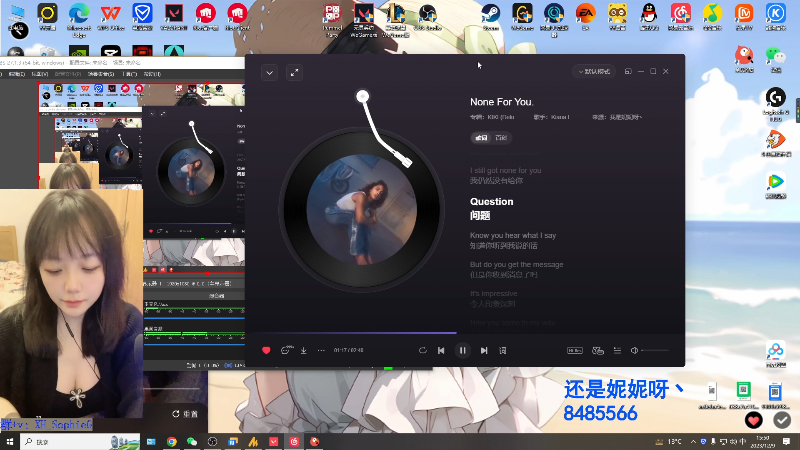
Task: Open the Baidu Netdisk desktop shortcut
Action: [776, 355]
